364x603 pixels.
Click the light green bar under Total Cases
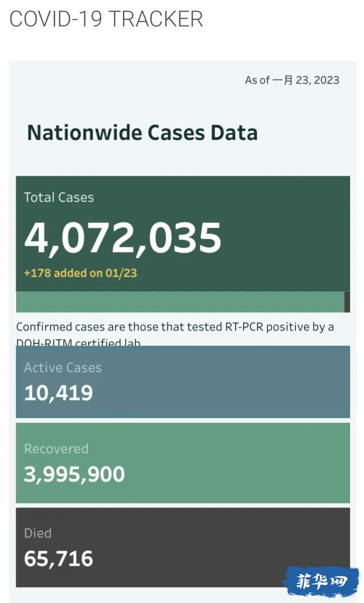click(180, 302)
